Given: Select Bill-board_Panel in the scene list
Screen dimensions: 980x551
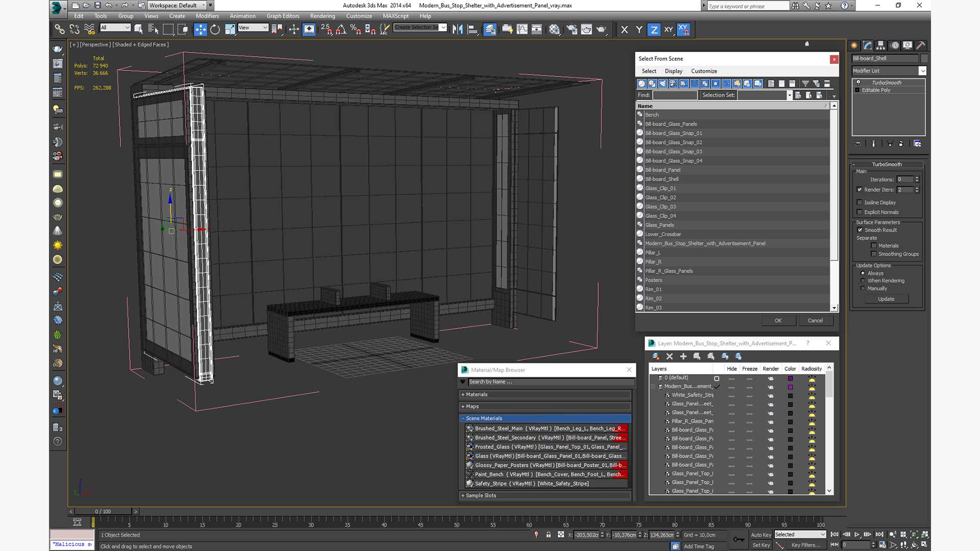Looking at the screenshot, I should [663, 170].
